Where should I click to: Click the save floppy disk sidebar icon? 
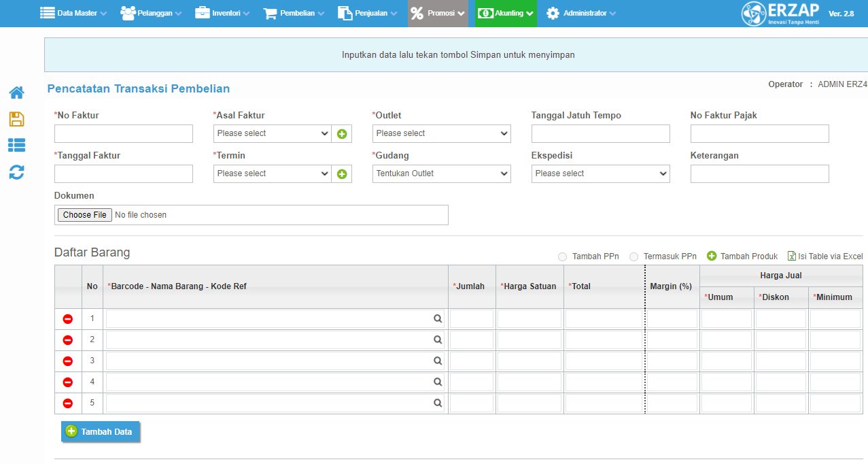(16, 119)
